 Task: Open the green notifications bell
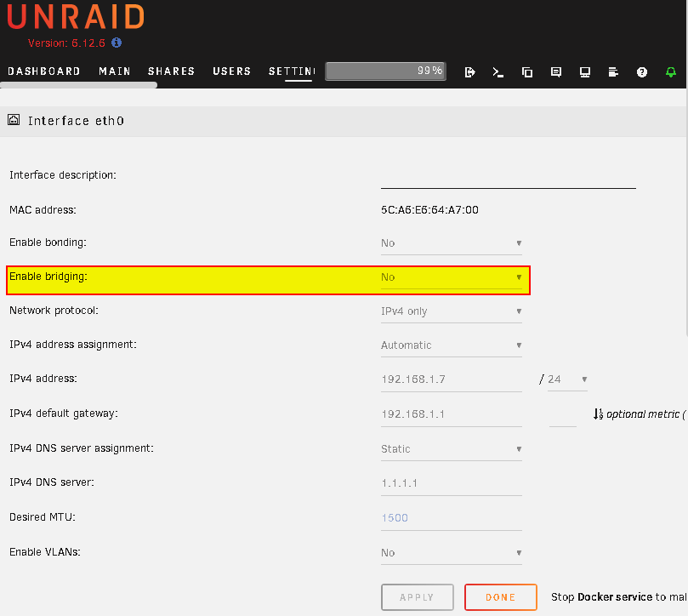pyautogui.click(x=670, y=72)
